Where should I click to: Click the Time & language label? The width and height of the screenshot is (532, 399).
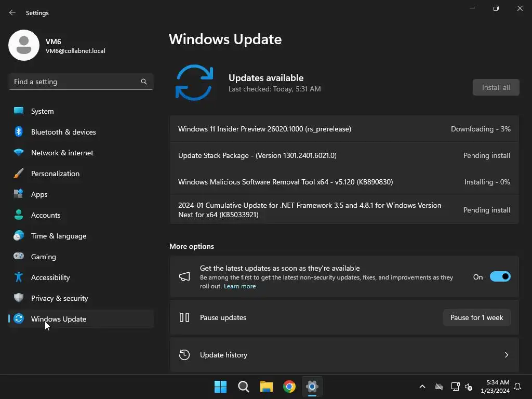[x=59, y=236]
